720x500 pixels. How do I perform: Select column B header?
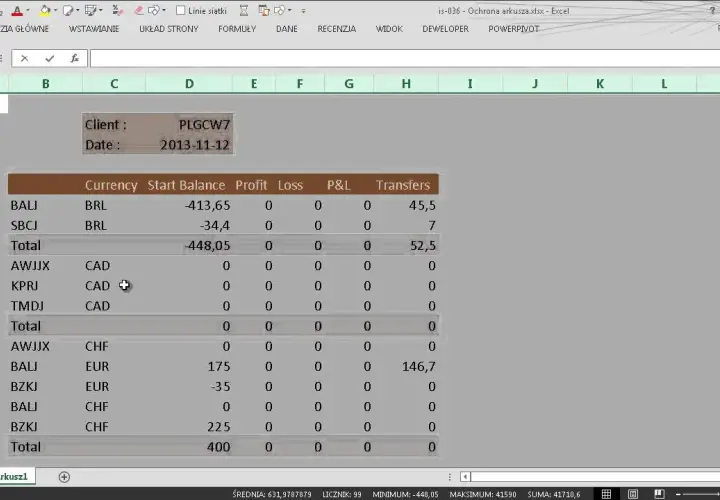(x=45, y=84)
